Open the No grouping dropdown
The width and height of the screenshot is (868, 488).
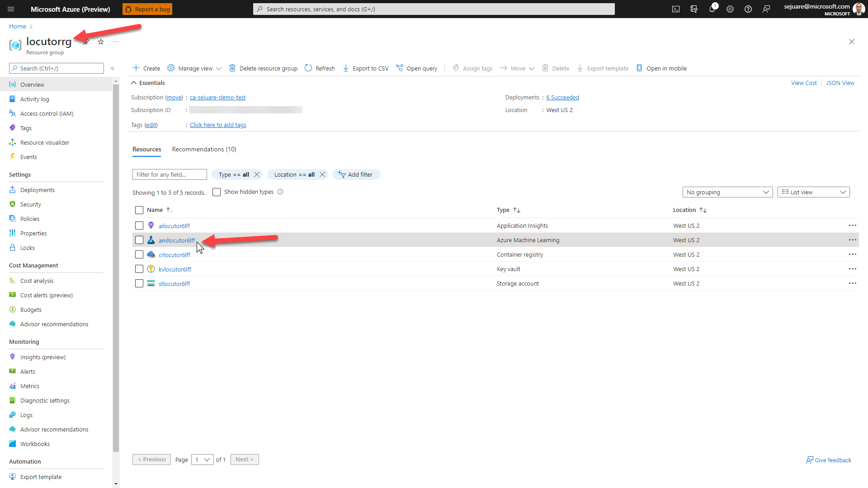[x=727, y=192]
